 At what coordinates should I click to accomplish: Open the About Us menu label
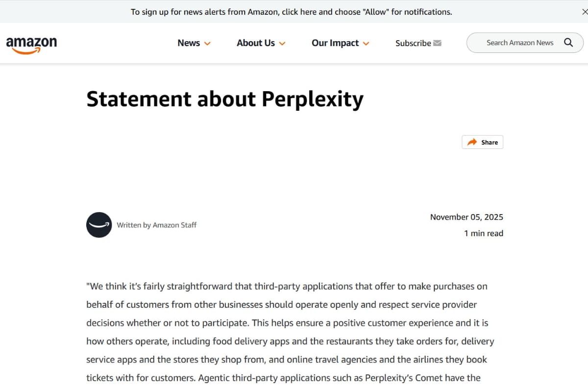point(255,43)
